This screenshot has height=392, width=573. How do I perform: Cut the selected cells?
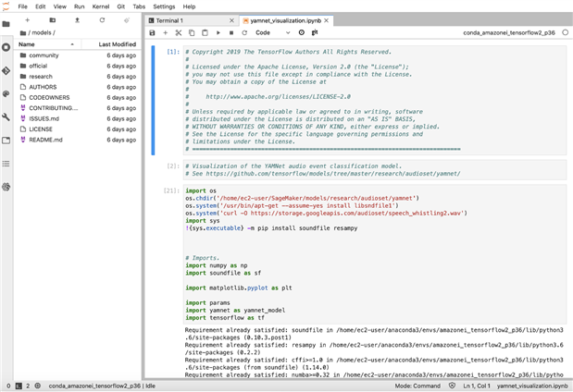(x=179, y=33)
